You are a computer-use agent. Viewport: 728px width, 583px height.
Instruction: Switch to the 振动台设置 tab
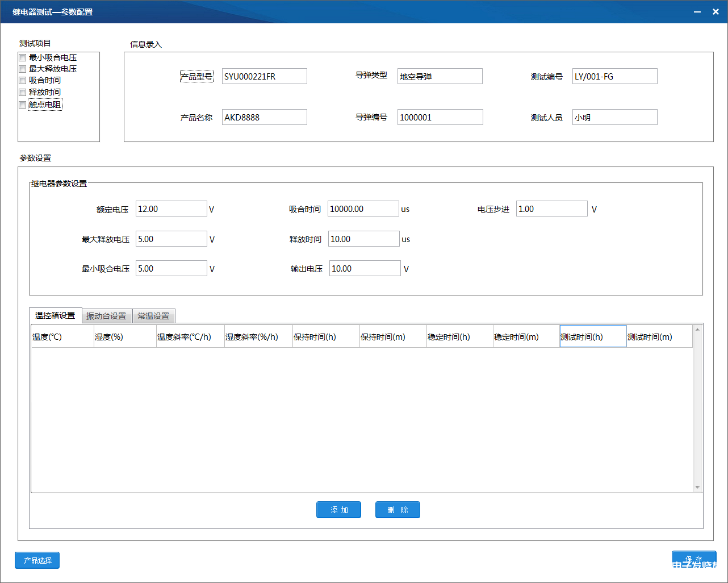click(106, 316)
